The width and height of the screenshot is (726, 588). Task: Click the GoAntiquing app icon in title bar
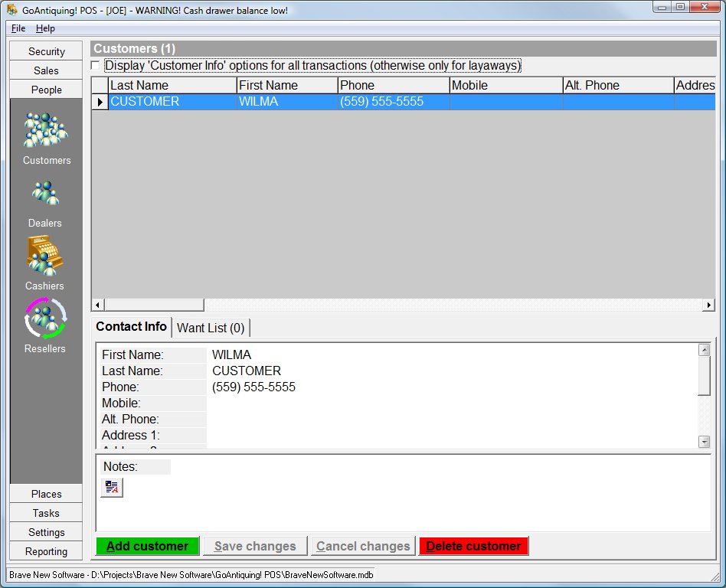tap(12, 10)
